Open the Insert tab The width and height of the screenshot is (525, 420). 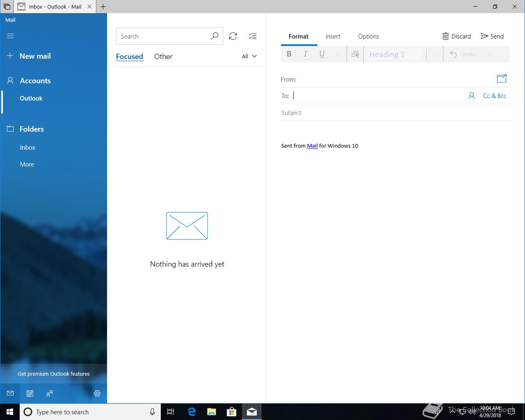click(x=333, y=37)
